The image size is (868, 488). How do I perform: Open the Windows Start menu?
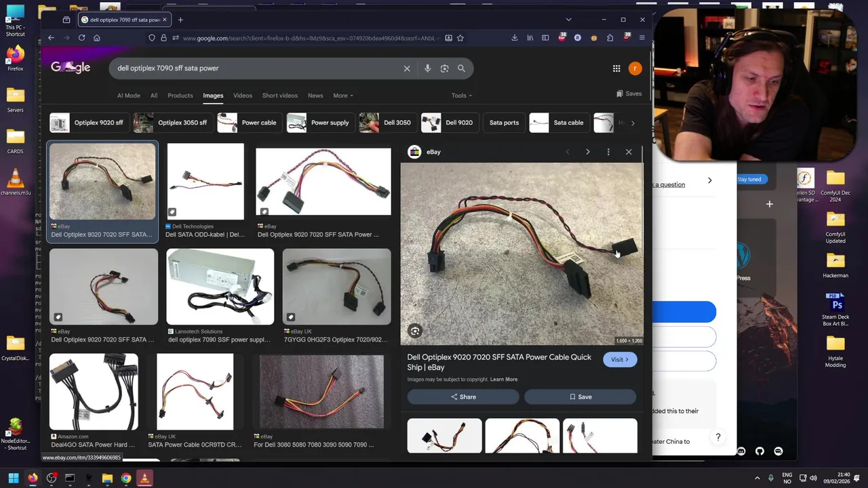(13, 479)
